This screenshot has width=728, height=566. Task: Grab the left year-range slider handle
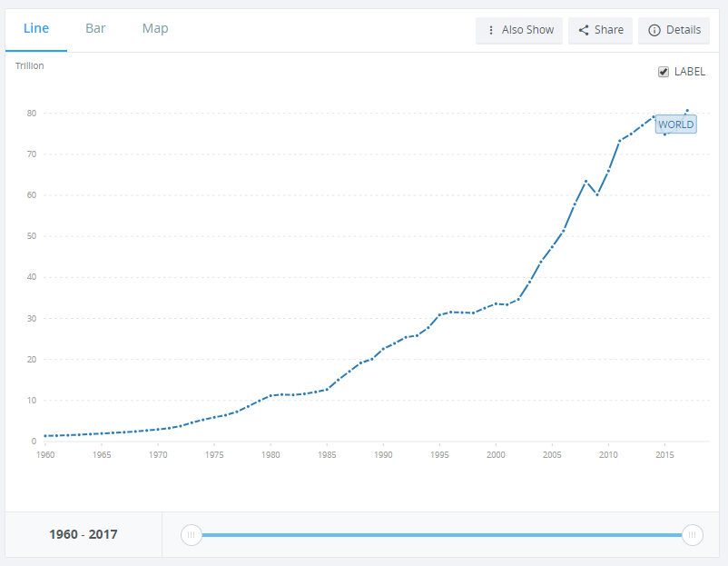(x=191, y=535)
